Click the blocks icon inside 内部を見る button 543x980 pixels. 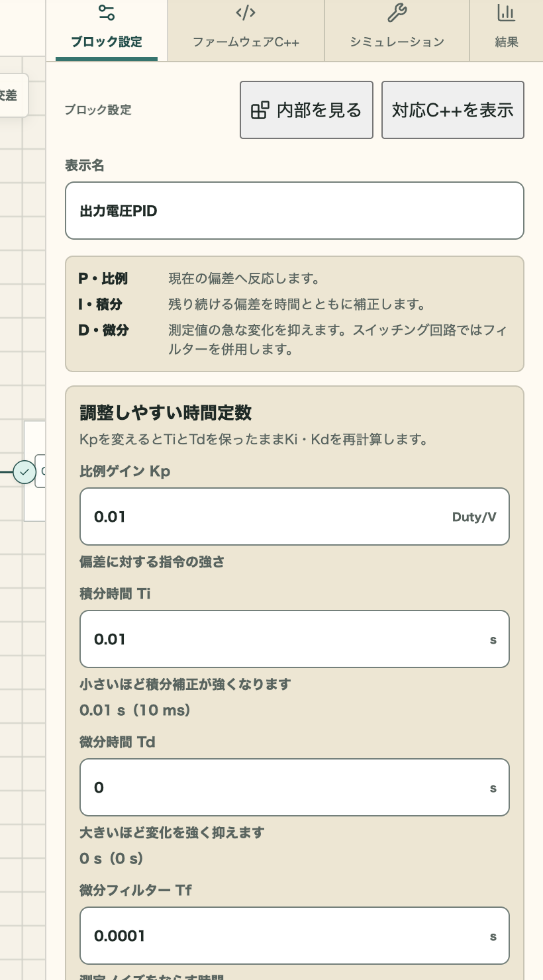(x=260, y=110)
